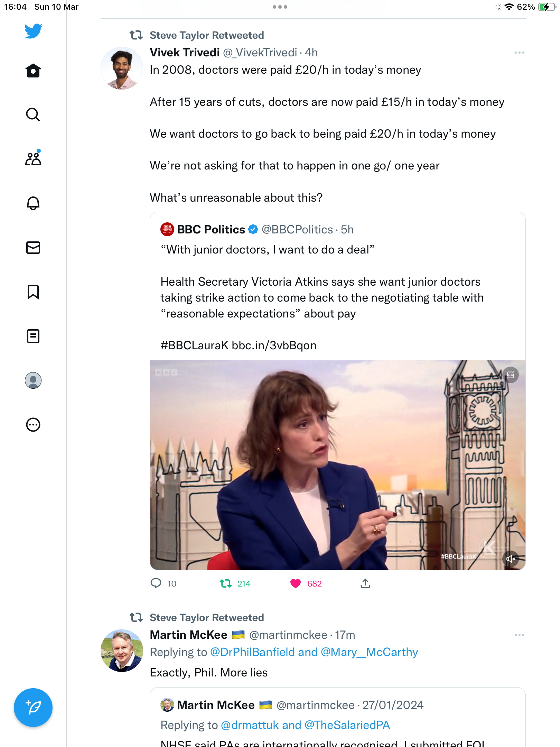Screen dimensions: 560x747
Task: Open the bbc.in/3vbBqon link
Action: coord(274,345)
